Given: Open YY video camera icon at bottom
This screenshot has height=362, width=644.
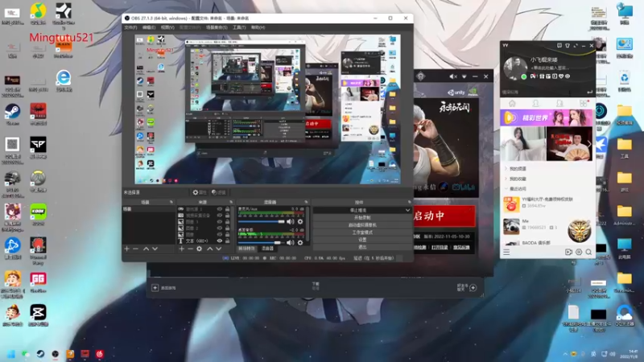Looking at the screenshot, I should point(568,252).
